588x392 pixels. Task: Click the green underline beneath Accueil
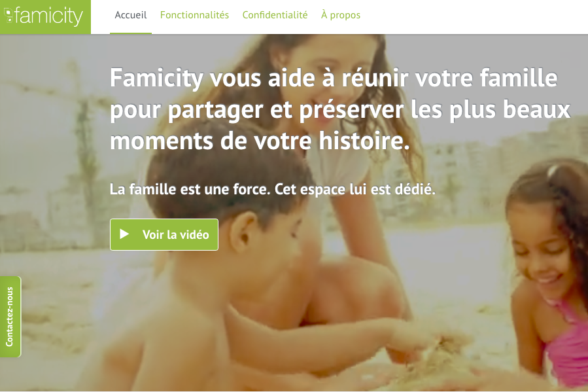[131, 33]
